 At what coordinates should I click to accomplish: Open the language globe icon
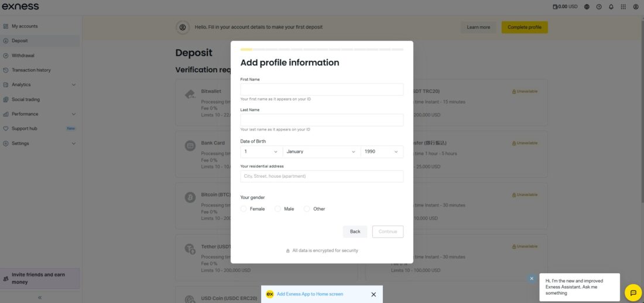coord(587,6)
